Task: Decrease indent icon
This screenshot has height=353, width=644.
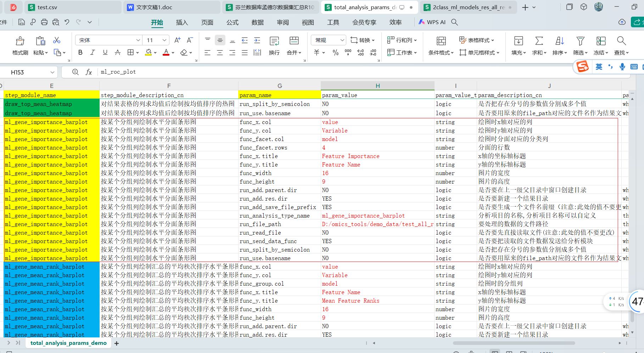Action: pyautogui.click(x=245, y=40)
